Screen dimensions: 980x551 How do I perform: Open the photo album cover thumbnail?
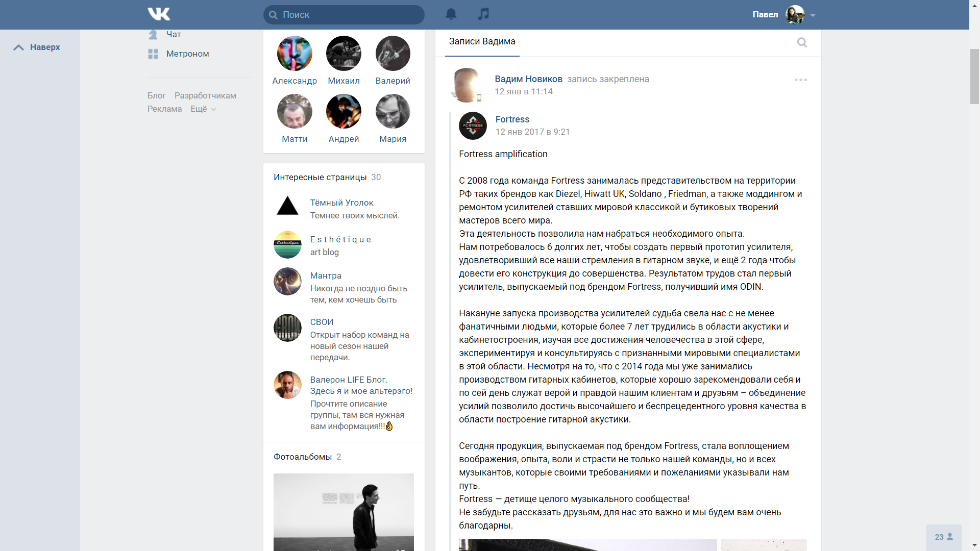344,512
